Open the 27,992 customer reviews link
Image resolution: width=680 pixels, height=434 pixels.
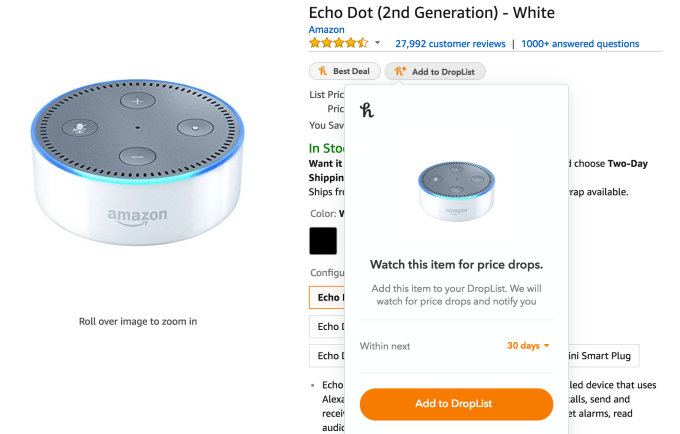click(x=449, y=44)
